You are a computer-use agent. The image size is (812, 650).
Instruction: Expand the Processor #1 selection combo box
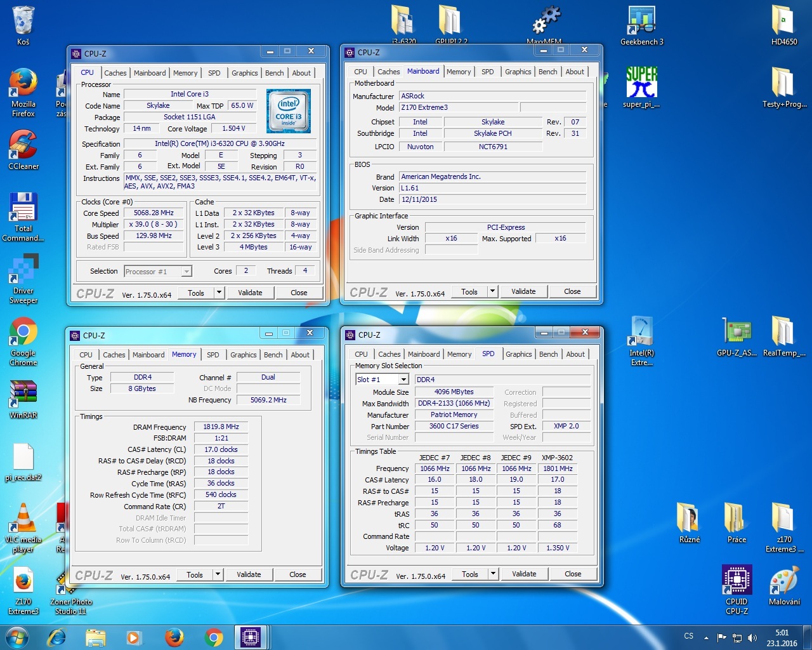pyautogui.click(x=187, y=272)
